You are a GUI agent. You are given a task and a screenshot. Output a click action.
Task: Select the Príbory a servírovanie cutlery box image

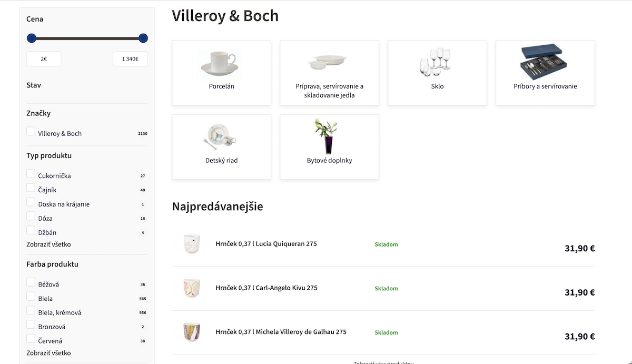(x=541, y=62)
